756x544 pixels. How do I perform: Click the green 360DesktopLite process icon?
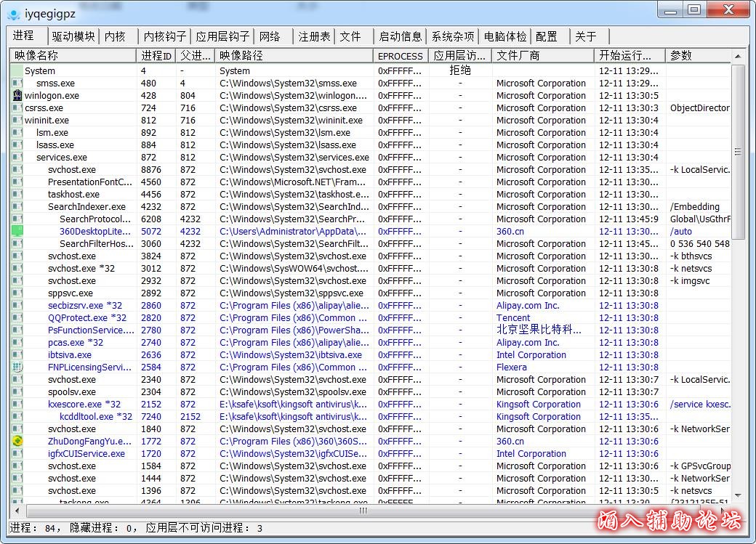click(17, 232)
